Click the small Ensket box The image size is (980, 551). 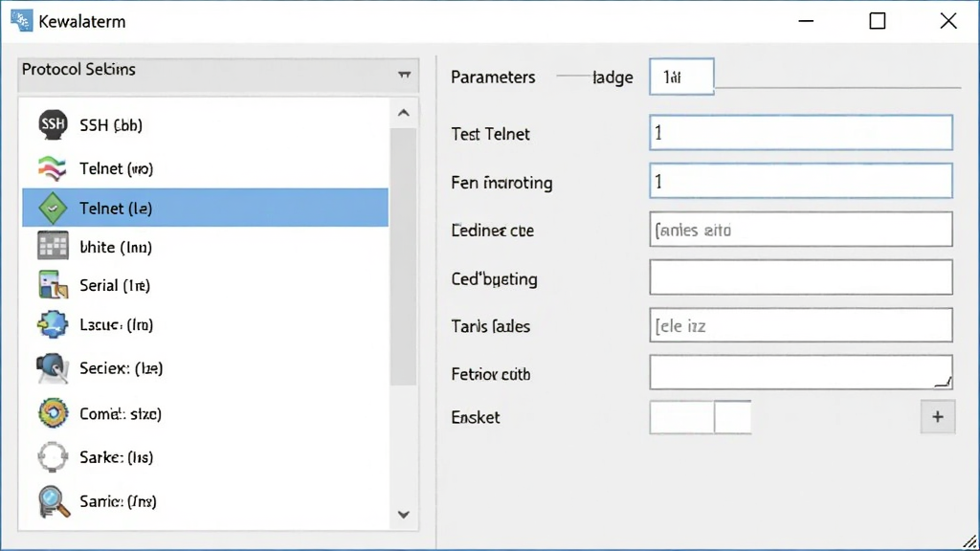[x=732, y=417]
